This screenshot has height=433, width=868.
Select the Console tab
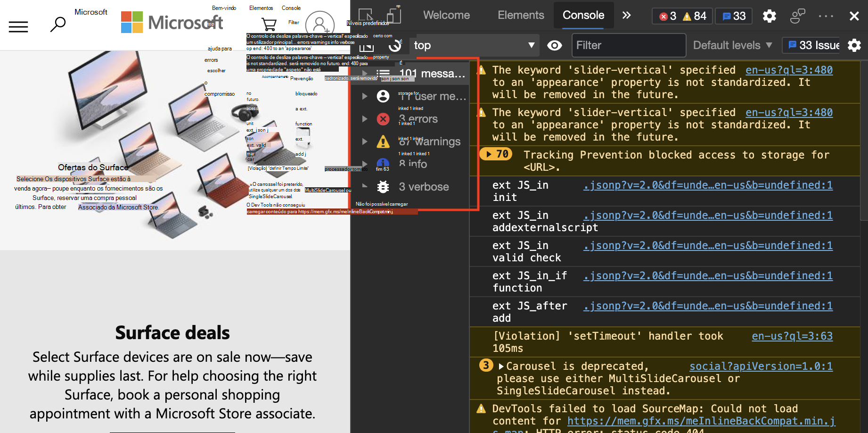click(583, 15)
